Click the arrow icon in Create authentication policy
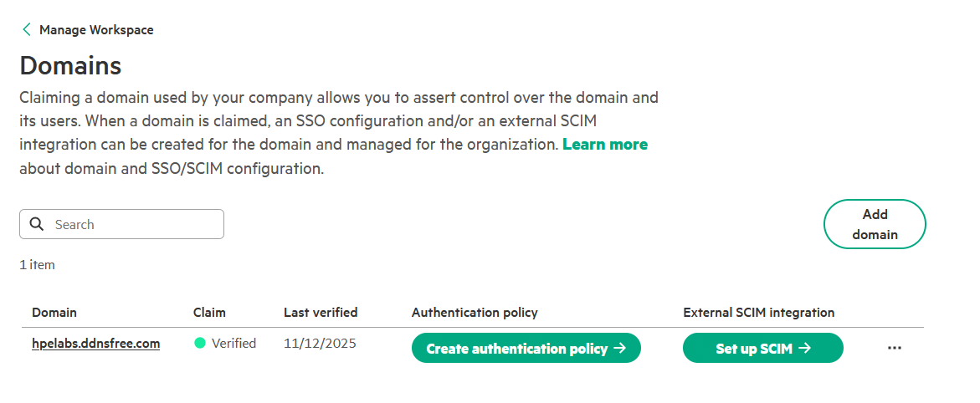This screenshot has height=403, width=980. pos(620,349)
